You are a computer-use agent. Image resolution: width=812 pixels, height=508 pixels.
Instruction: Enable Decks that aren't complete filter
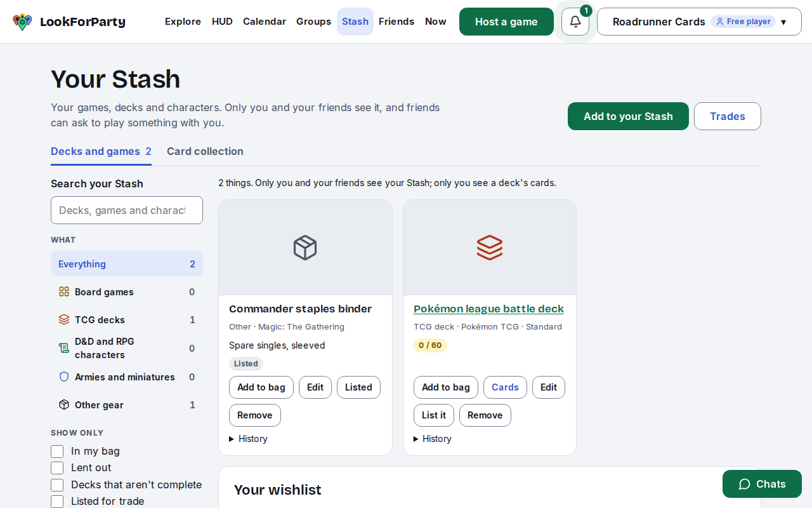(x=57, y=485)
